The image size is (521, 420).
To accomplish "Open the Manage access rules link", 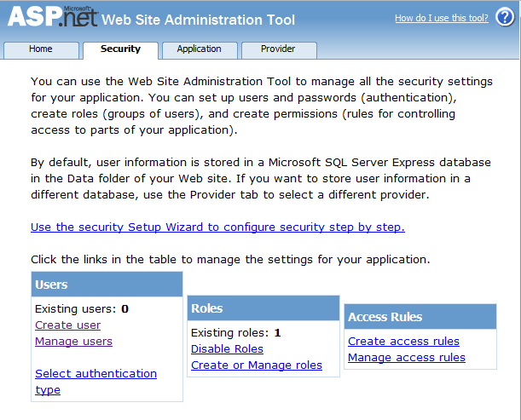I will (407, 358).
